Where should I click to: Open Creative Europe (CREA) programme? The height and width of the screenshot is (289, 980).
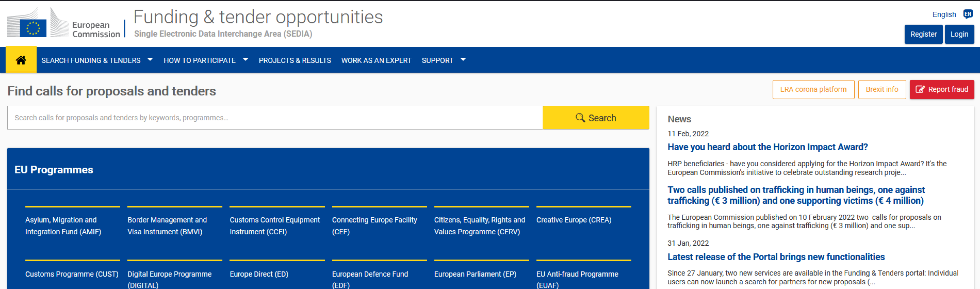573,220
